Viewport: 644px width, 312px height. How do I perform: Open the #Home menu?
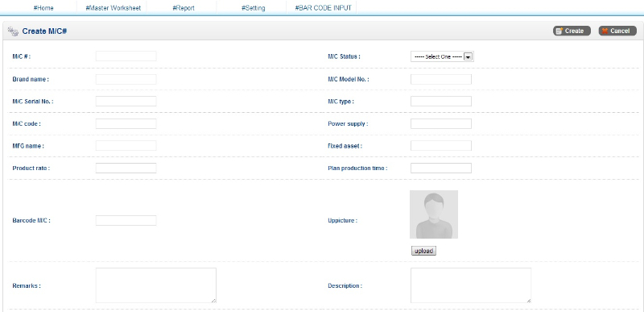[43, 8]
